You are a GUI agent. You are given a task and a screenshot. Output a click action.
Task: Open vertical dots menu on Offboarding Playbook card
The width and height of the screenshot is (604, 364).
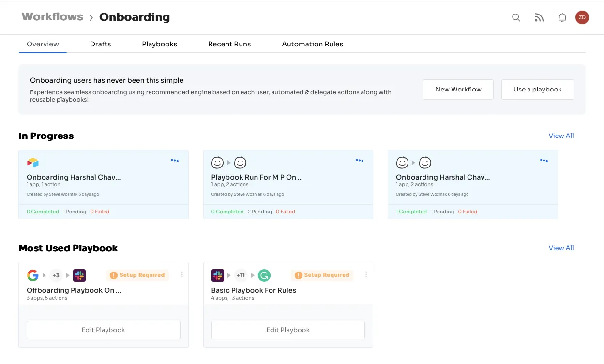point(182,274)
